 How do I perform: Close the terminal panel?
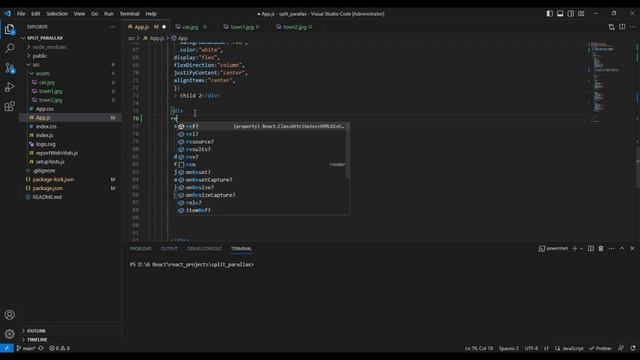click(632, 249)
